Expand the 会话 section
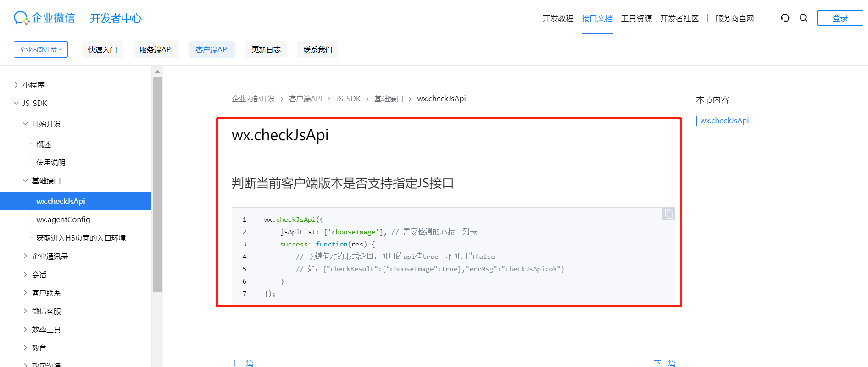The image size is (868, 367). coord(25,274)
